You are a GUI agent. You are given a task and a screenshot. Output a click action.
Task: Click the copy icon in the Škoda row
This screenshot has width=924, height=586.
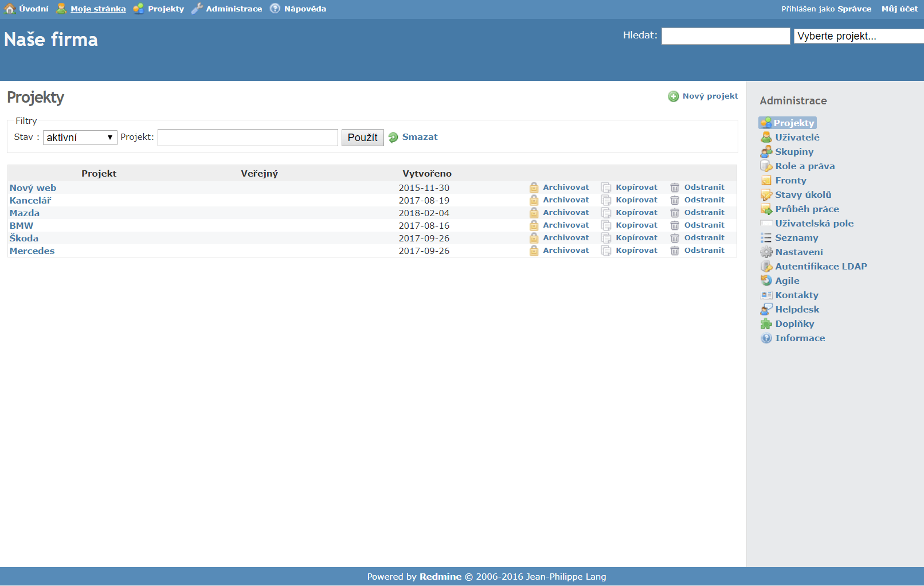[x=606, y=238]
